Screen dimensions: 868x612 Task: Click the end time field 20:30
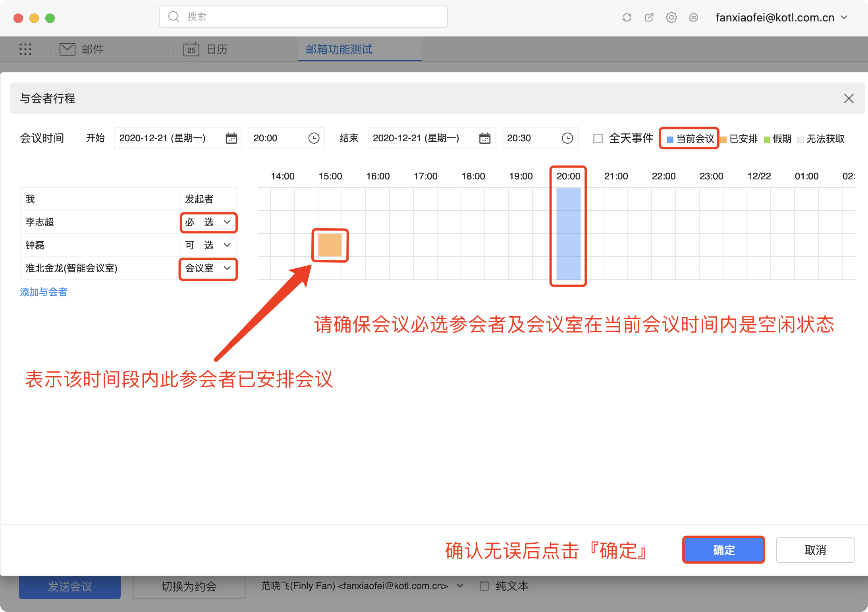pyautogui.click(x=540, y=138)
